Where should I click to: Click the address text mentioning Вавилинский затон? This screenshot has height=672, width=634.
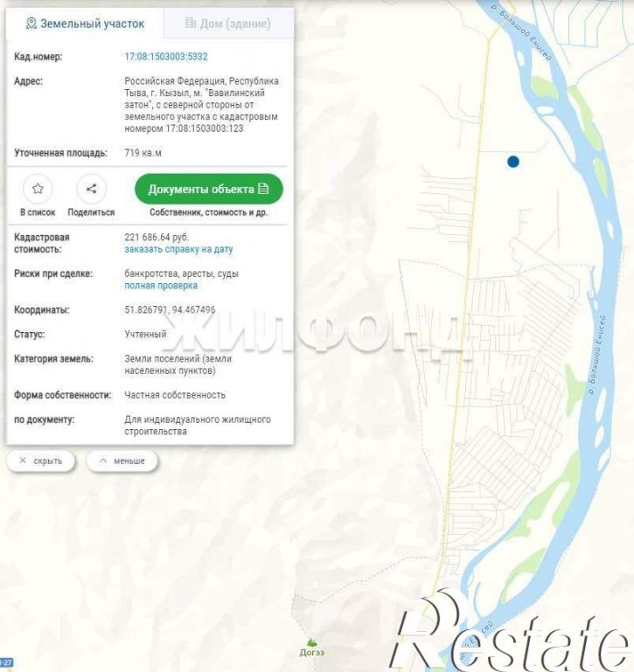coord(202,105)
